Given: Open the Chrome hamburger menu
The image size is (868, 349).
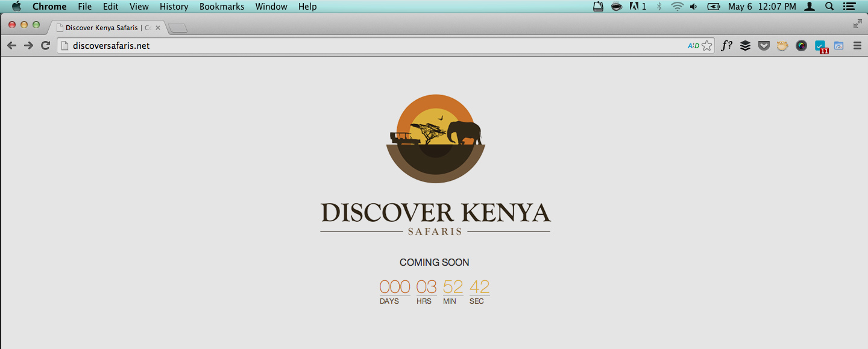Looking at the screenshot, I should click(x=857, y=45).
